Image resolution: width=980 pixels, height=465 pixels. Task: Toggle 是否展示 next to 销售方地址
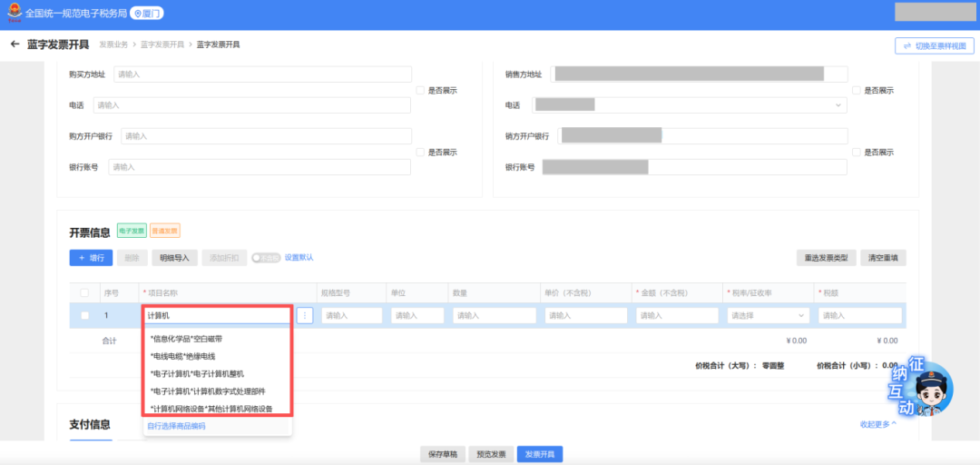tap(857, 90)
